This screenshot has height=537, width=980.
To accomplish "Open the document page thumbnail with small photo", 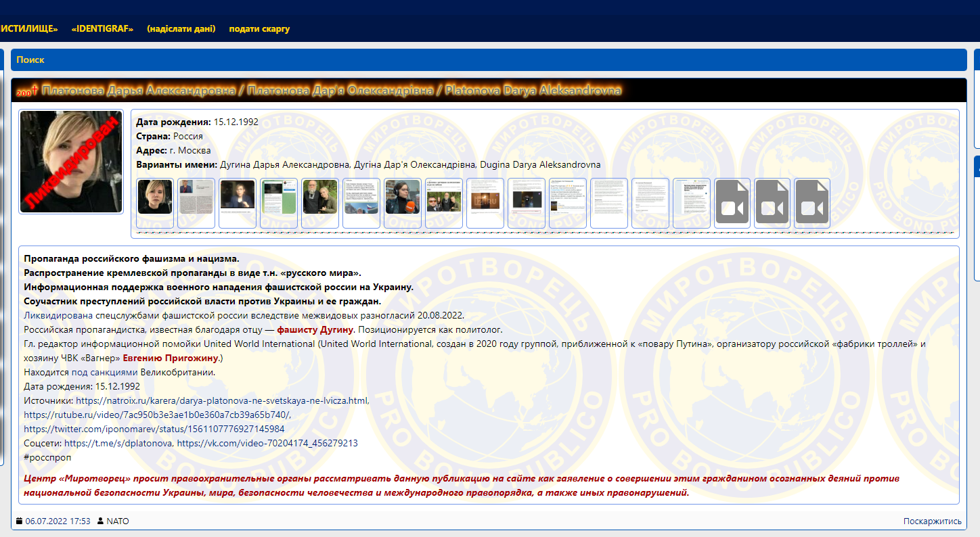I will pyautogui.click(x=196, y=203).
